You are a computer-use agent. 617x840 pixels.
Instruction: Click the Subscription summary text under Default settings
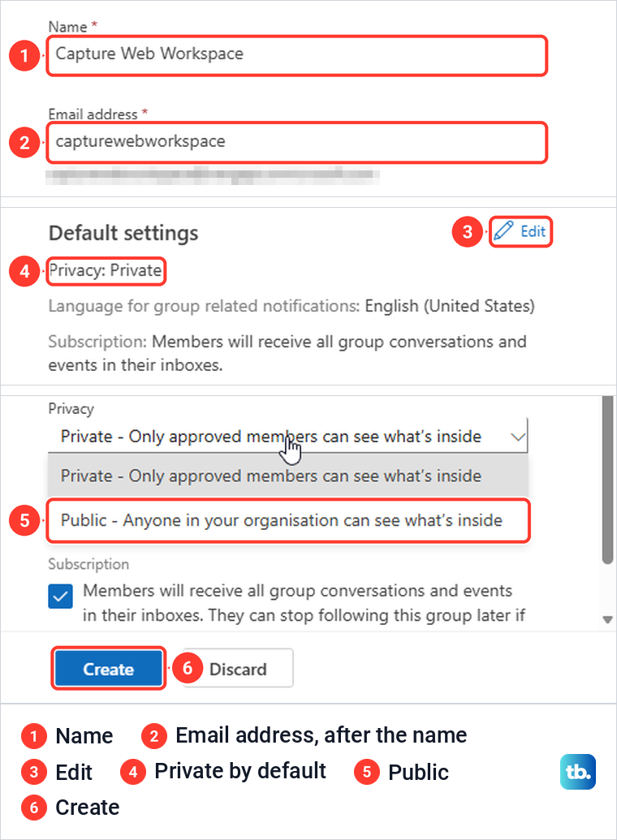coord(287,353)
